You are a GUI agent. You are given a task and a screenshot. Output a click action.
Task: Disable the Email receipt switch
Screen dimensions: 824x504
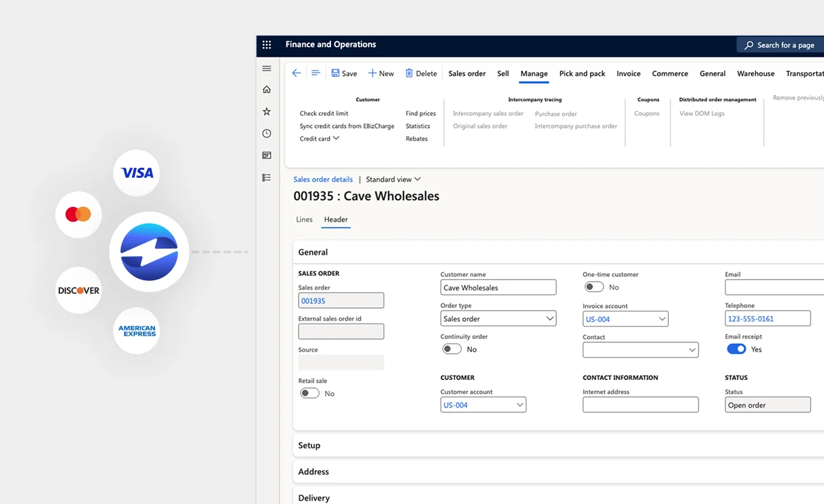tap(736, 349)
